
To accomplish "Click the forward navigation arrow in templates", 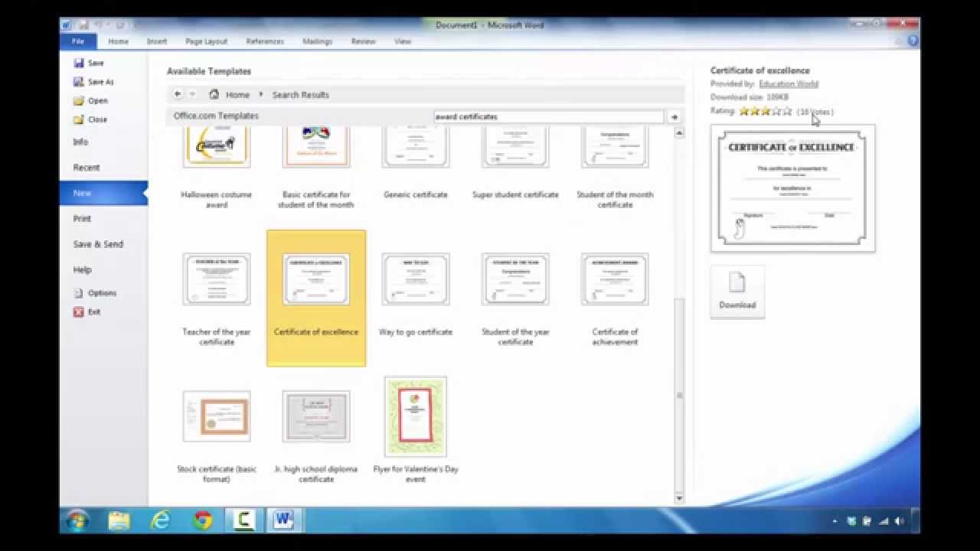I will coord(192,94).
